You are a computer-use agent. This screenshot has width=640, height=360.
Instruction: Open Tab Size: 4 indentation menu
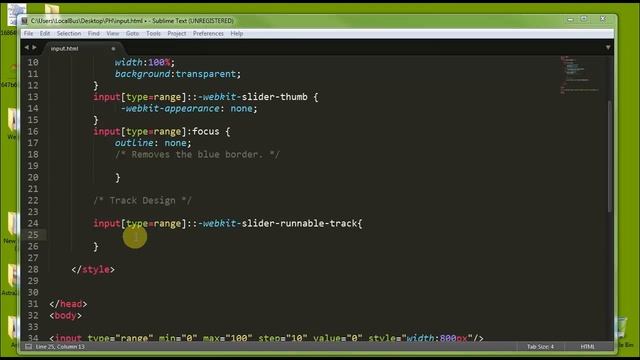[540, 347]
